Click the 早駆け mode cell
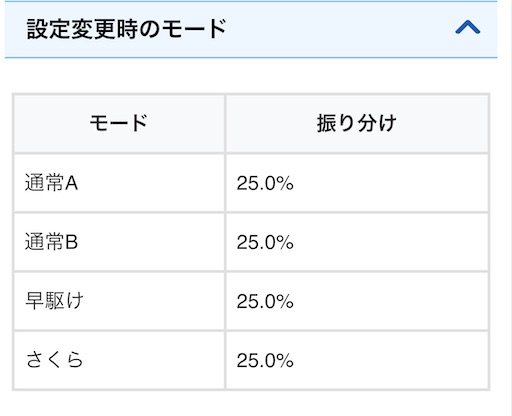This screenshot has height=416, width=512. pos(119,301)
